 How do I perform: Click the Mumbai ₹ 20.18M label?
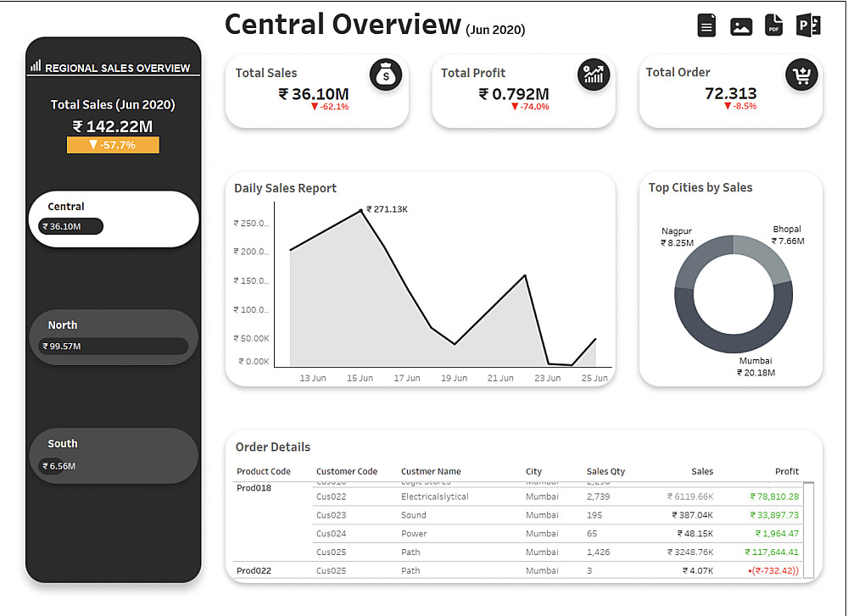[756, 367]
